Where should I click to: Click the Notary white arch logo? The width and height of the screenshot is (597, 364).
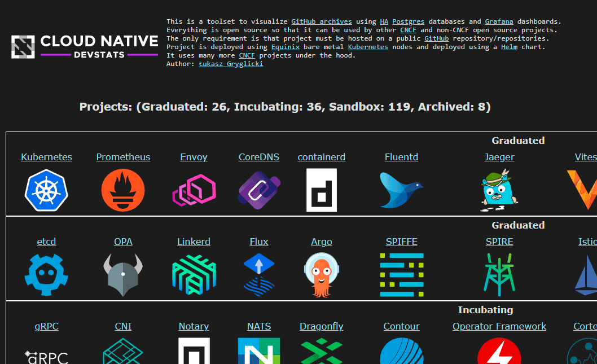click(194, 350)
